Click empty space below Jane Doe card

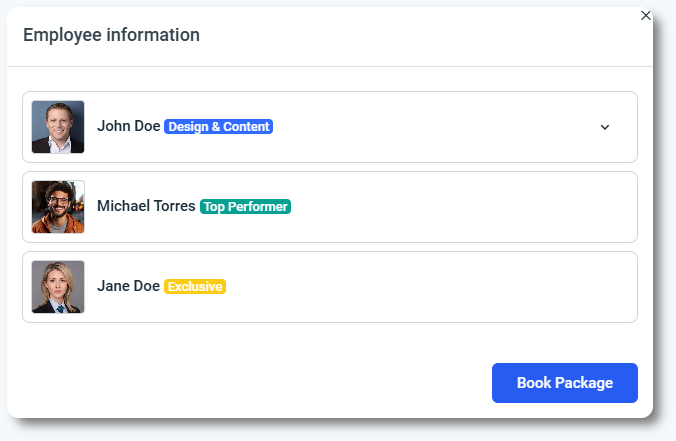330,340
